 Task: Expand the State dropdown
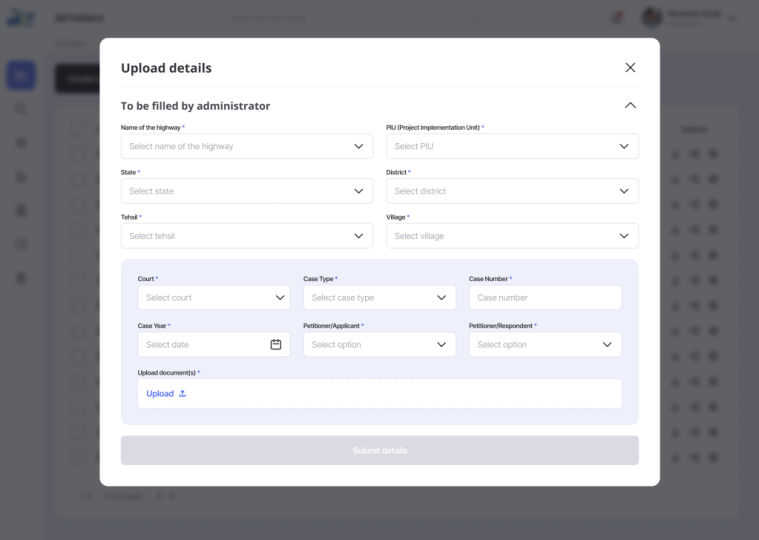246,191
